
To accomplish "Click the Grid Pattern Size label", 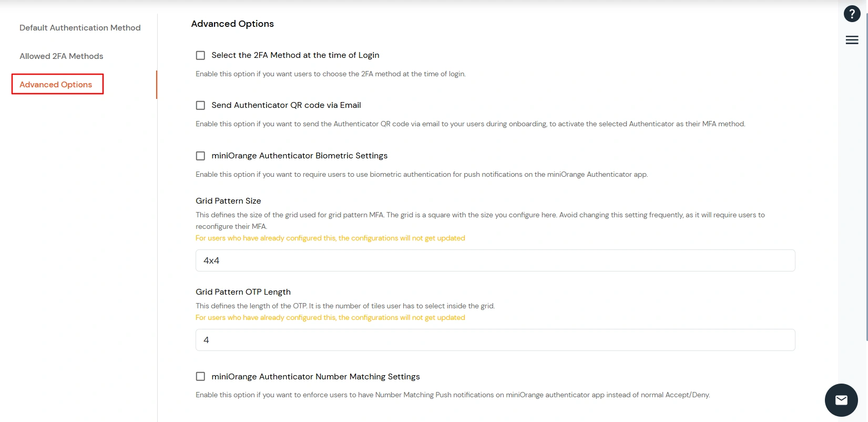I will (x=228, y=200).
